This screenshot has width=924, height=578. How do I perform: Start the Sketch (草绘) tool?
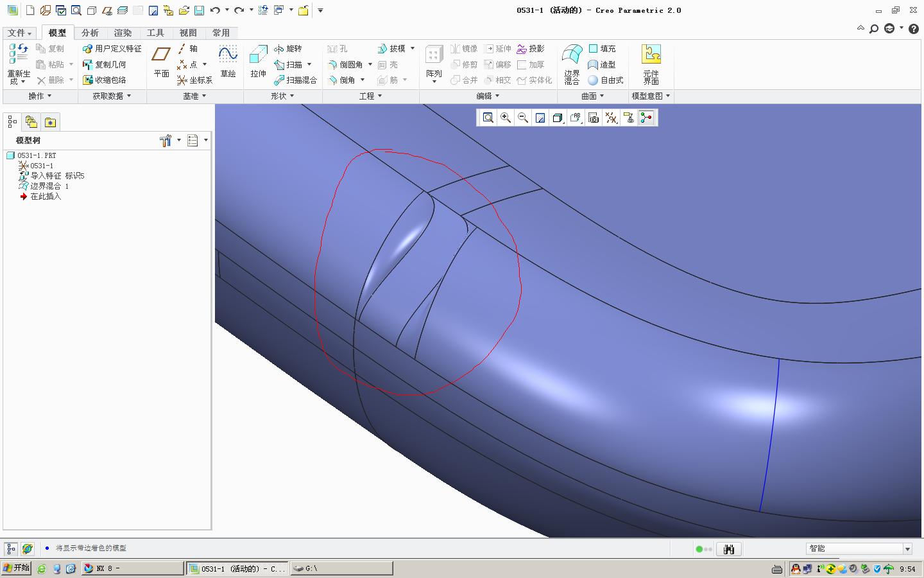(228, 61)
